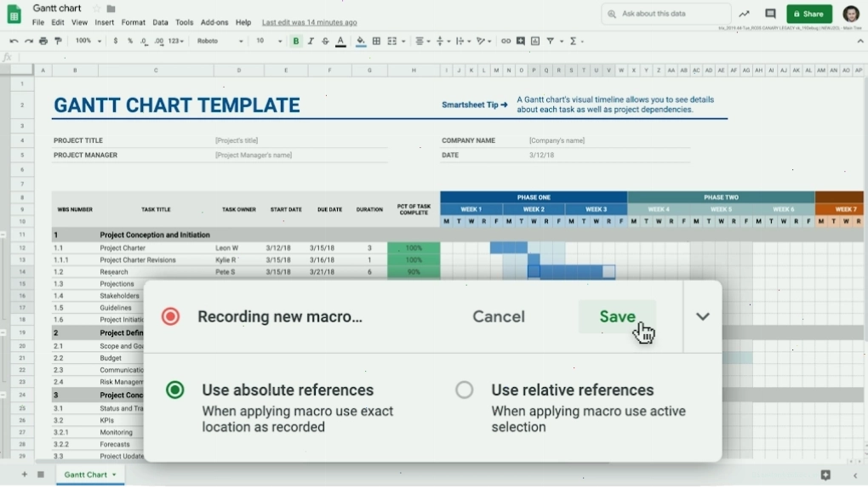Select Use absolute references option
This screenshot has height=489, width=868.
click(x=175, y=390)
